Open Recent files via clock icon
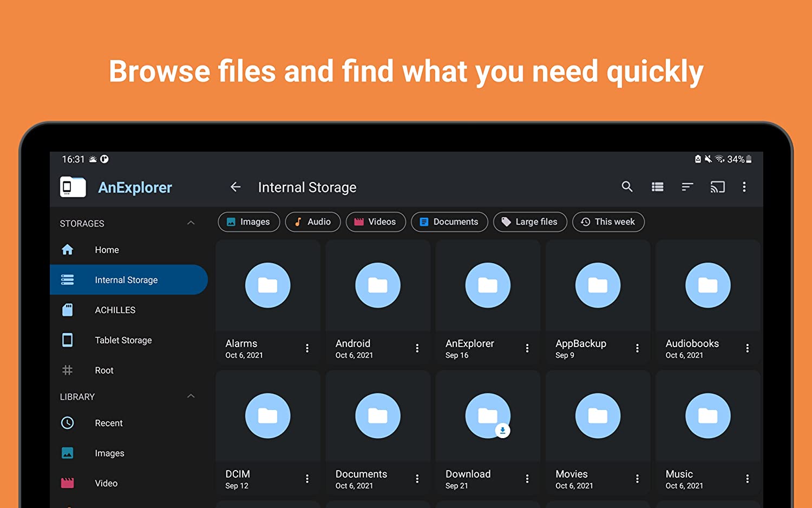The width and height of the screenshot is (812, 508). pyautogui.click(x=67, y=423)
